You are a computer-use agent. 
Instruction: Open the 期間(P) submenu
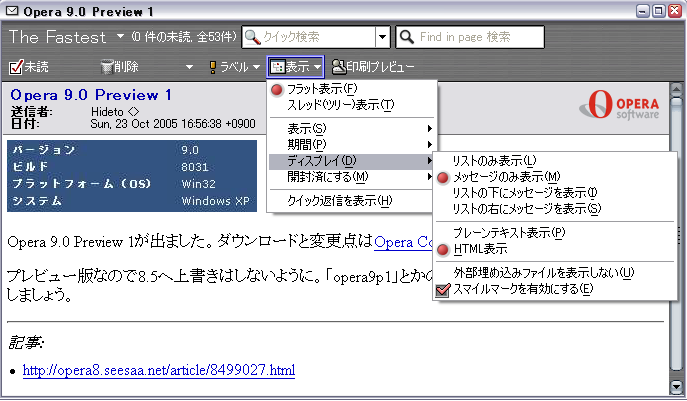click(351, 145)
